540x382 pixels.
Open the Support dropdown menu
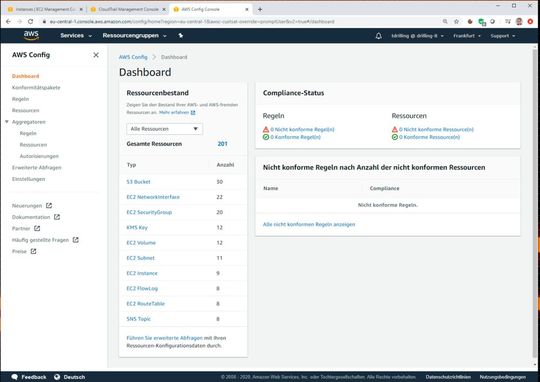pyautogui.click(x=502, y=36)
